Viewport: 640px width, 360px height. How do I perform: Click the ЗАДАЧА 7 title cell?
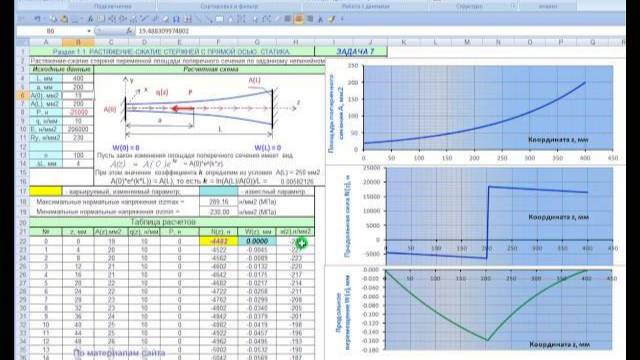coord(351,51)
